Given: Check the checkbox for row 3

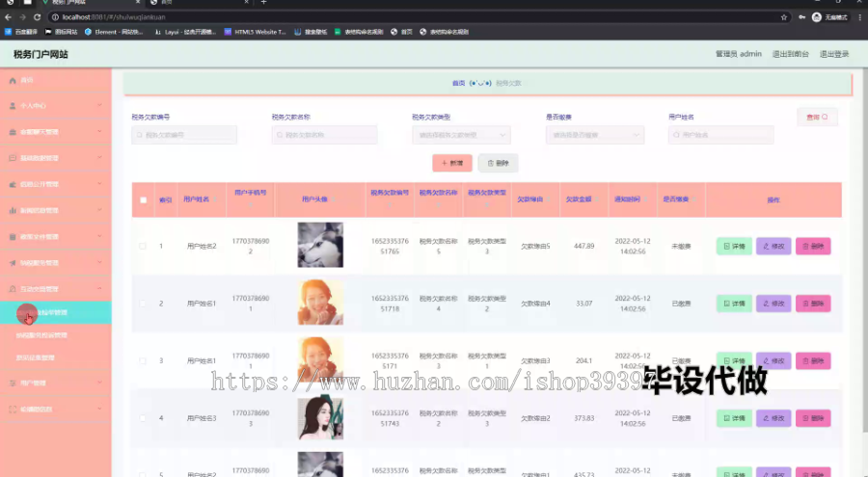Looking at the screenshot, I should pos(143,360).
